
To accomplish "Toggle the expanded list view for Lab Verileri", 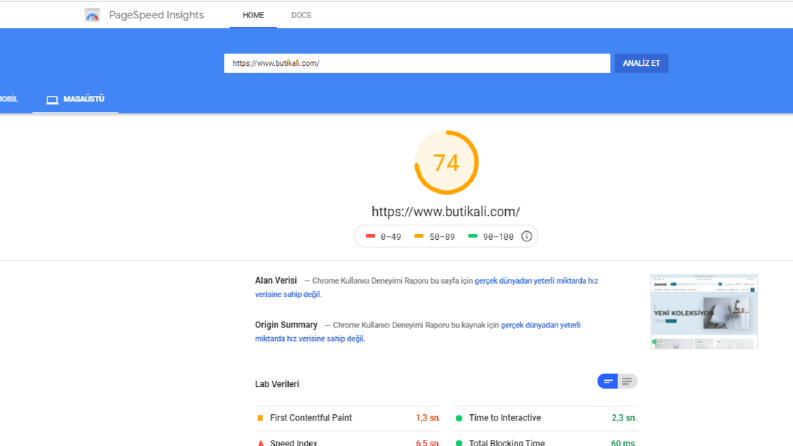I will pyautogui.click(x=627, y=381).
